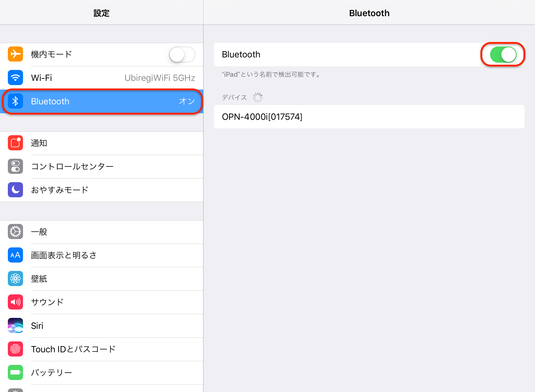Open 一般 settings

click(102, 232)
